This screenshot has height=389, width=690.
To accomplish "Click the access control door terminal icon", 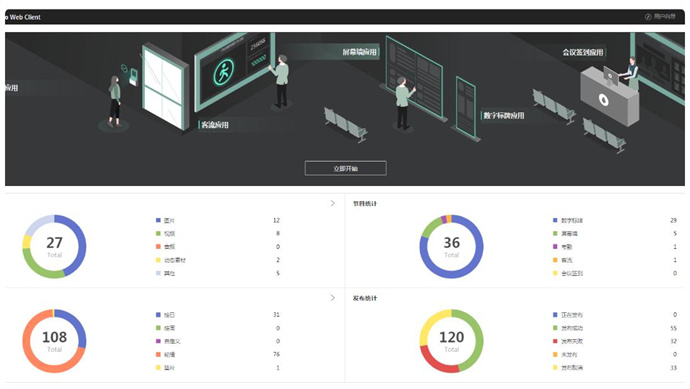I will pyautogui.click(x=133, y=77).
